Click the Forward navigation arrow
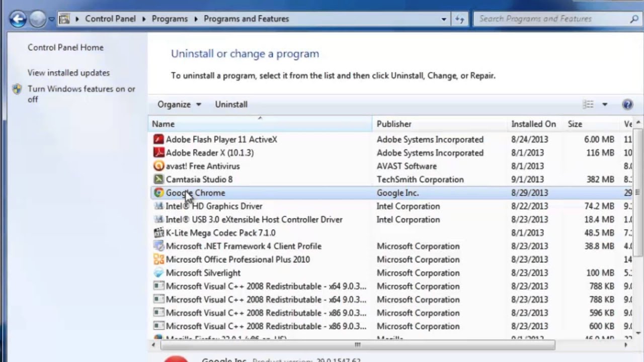This screenshot has width=644, height=362. point(38,19)
